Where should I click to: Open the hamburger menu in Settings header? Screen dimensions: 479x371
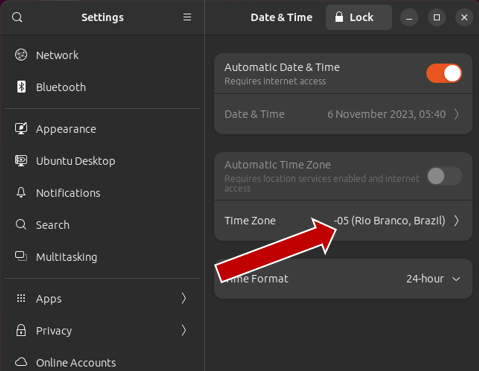click(x=187, y=17)
